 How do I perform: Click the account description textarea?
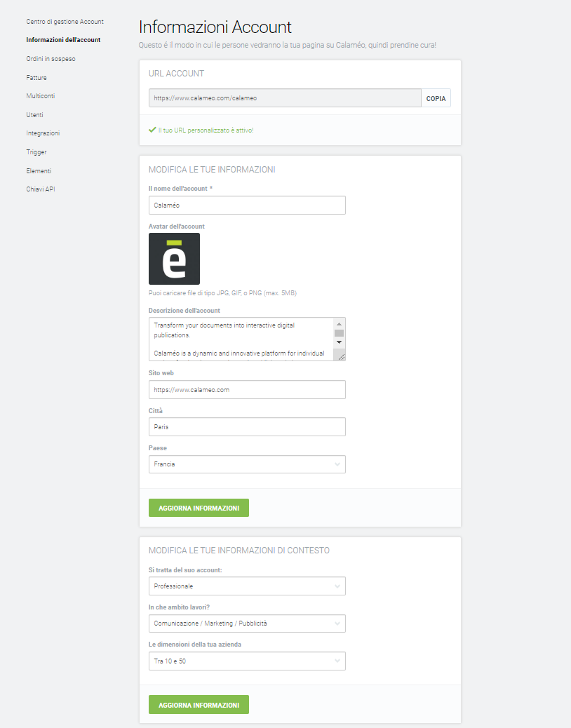click(x=241, y=339)
